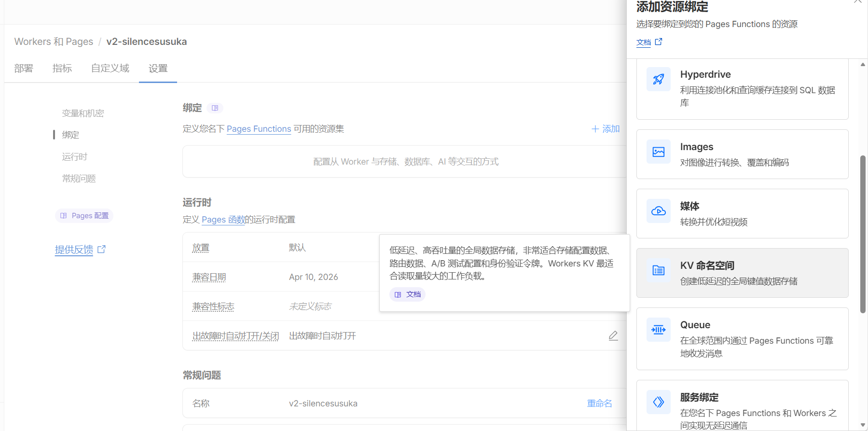Choose the KV 命名空间 resource card
The height and width of the screenshot is (431, 868).
(x=742, y=273)
